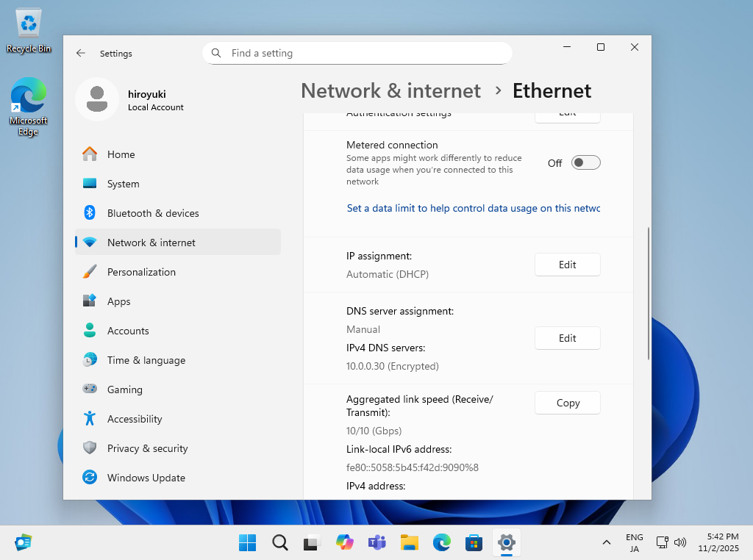Select the Accessibility figure icon
Screen dimensions: 753x560
(90, 419)
